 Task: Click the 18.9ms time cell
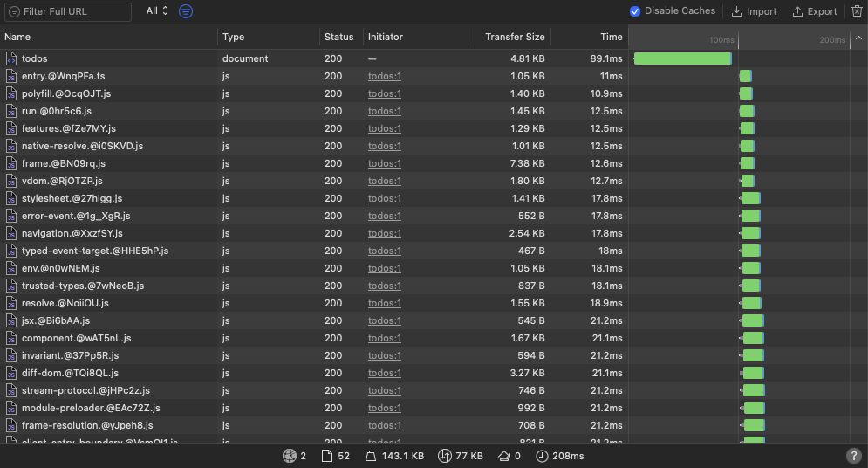click(606, 304)
